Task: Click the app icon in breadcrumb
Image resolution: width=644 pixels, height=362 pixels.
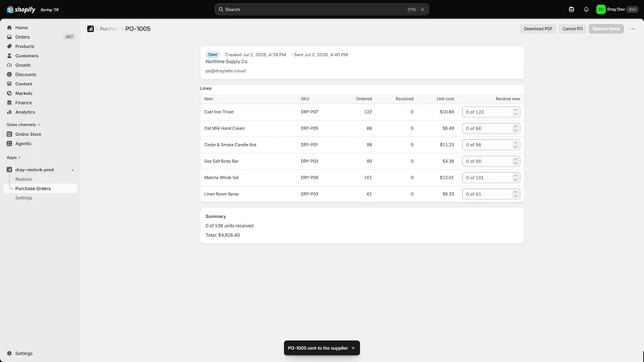Action: tap(90, 29)
